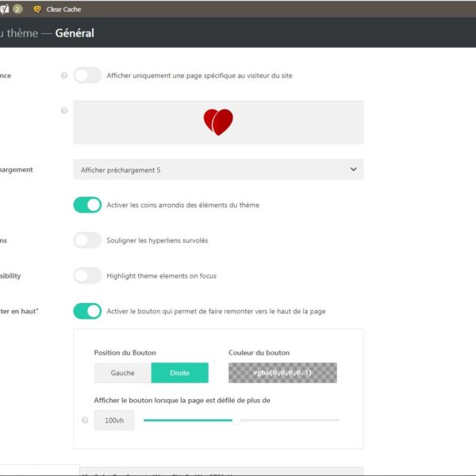Click the Yoast SEO icon in admin bar
This screenshot has width=476, height=476.
pyautogui.click(x=4, y=9)
